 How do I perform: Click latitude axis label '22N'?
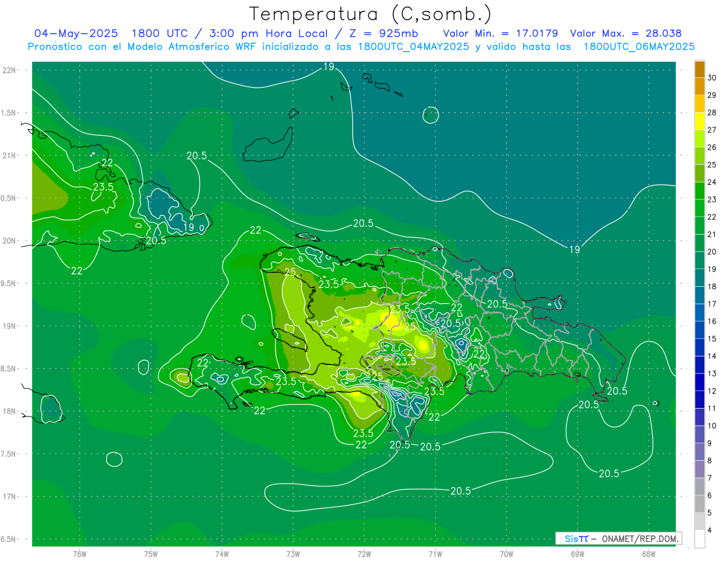[9, 70]
